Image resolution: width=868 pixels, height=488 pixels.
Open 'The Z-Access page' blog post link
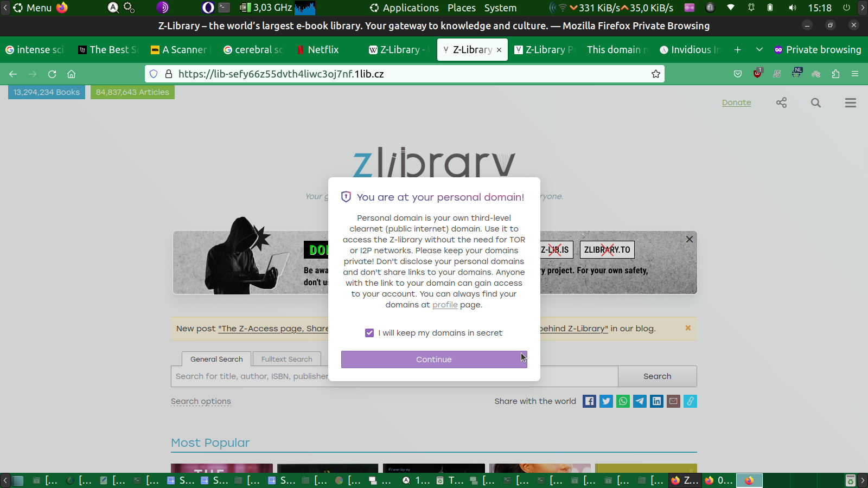click(x=273, y=329)
